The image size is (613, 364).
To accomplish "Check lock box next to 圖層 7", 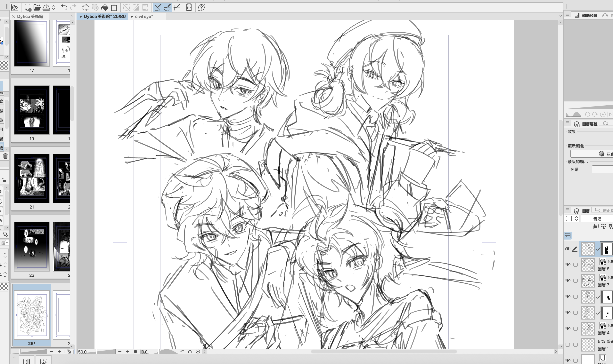I will 575,281.
